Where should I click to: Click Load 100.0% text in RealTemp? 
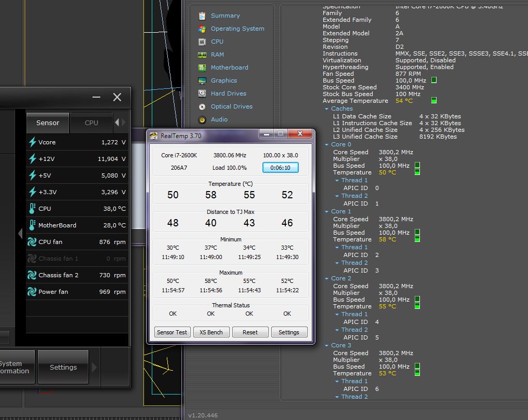coord(229,168)
